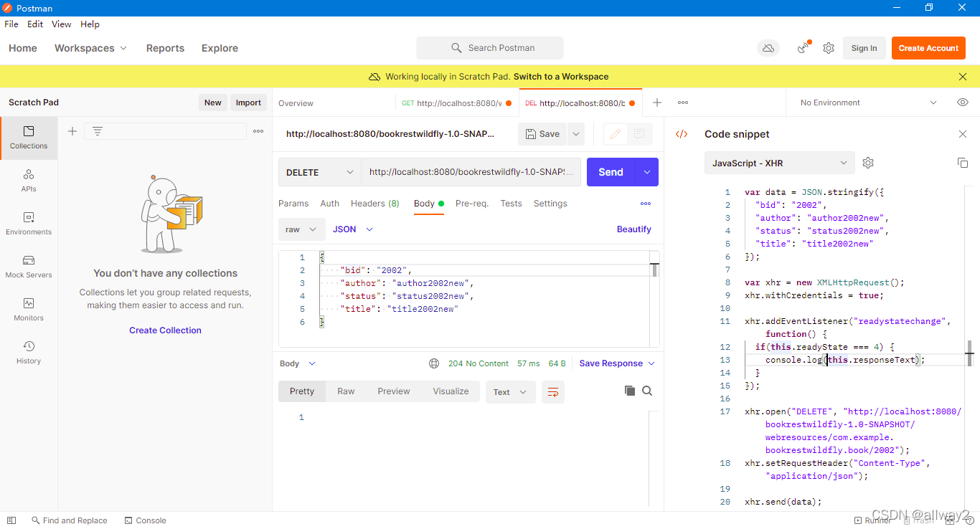Click the edit pencil icon
Viewport: 980px width, 529px height.
[x=615, y=134]
